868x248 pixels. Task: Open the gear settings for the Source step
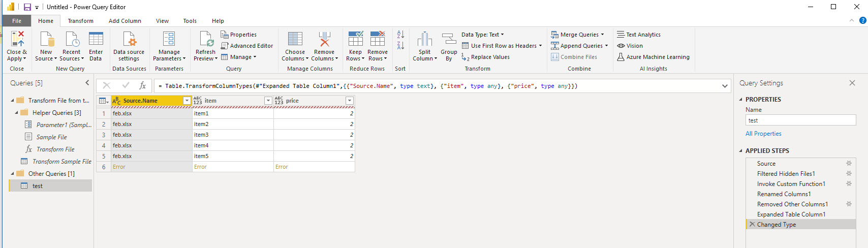849,163
